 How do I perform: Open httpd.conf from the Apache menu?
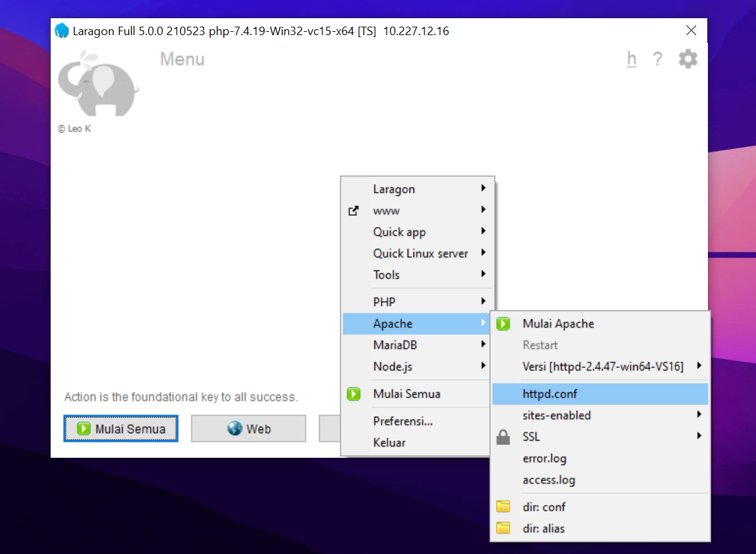[549, 394]
